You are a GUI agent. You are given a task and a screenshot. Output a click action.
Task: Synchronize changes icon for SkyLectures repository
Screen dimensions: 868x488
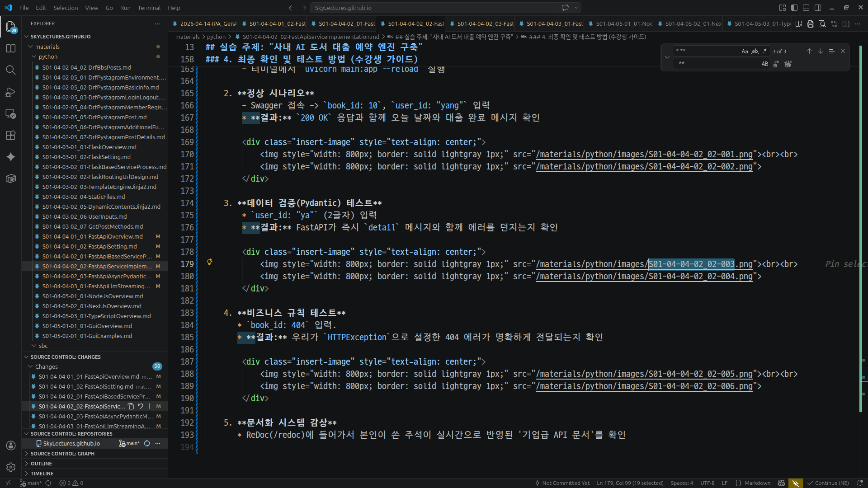pos(147,444)
